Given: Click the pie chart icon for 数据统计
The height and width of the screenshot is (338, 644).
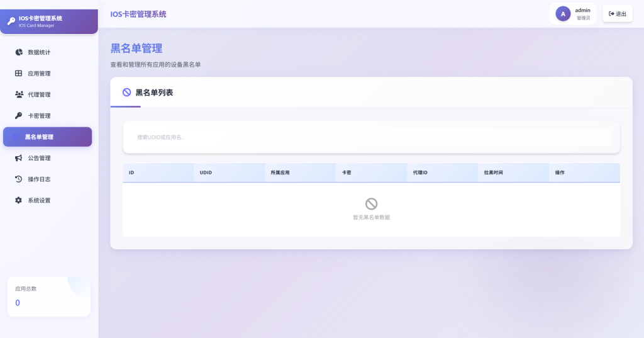Looking at the screenshot, I should (x=19, y=52).
